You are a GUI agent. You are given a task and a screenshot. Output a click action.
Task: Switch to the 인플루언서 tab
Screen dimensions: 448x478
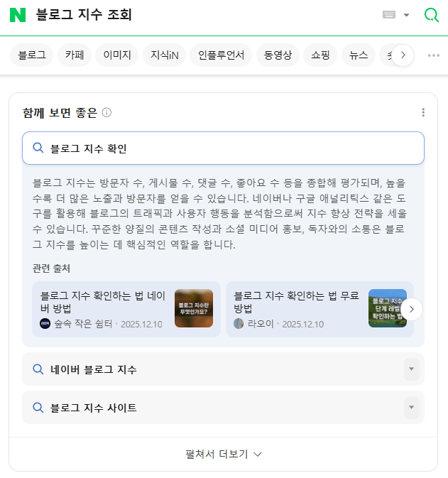(221, 55)
